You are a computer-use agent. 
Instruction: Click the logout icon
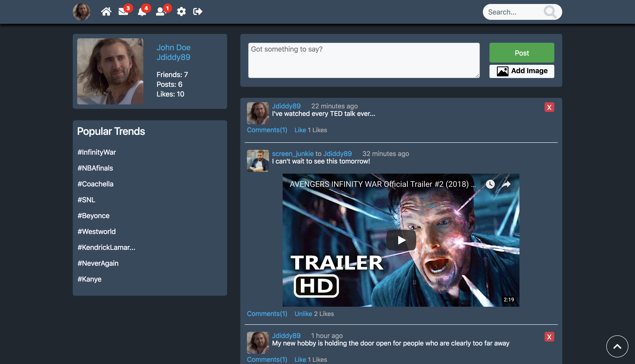198,11
